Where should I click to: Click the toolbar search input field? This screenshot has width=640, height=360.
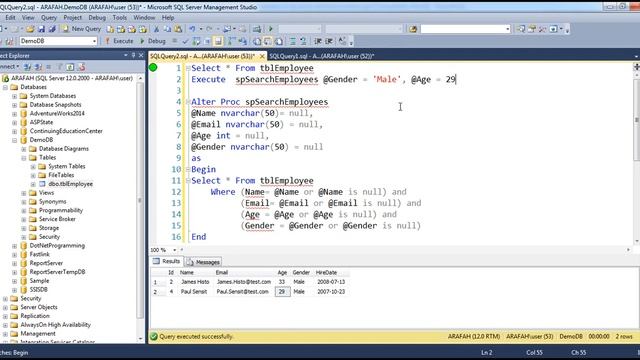pyautogui.click(x=465, y=29)
